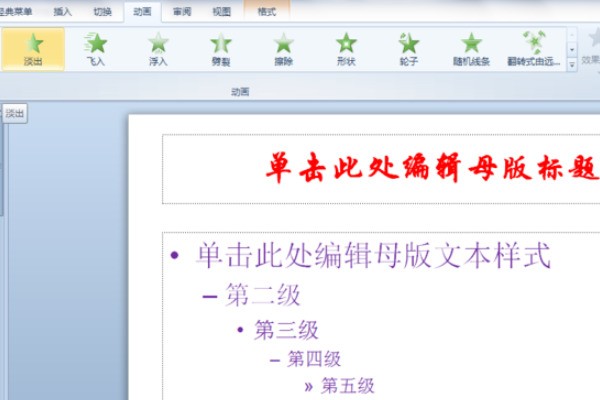Apply the 飞入 (Fly In) animation
The width and height of the screenshot is (600, 400).
96,49
